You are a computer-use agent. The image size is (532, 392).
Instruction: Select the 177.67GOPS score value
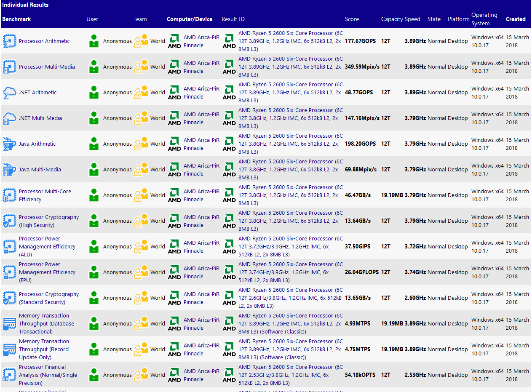[x=360, y=41]
